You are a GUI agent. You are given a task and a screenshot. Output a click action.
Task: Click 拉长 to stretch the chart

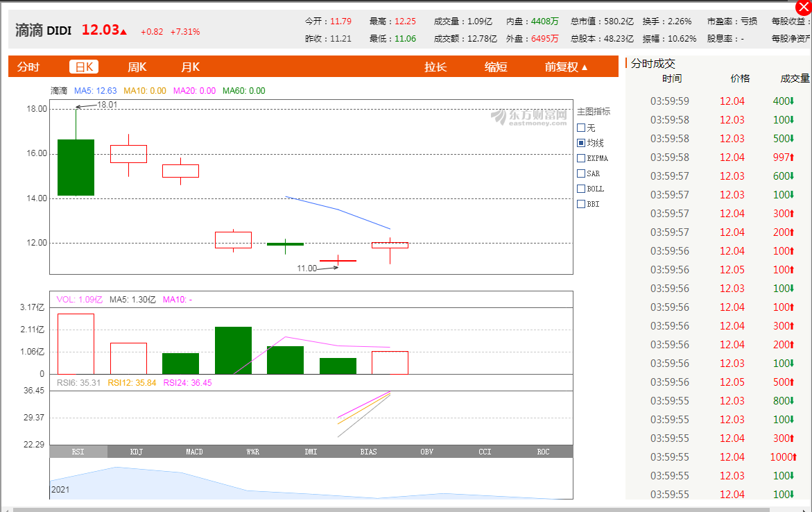435,67
